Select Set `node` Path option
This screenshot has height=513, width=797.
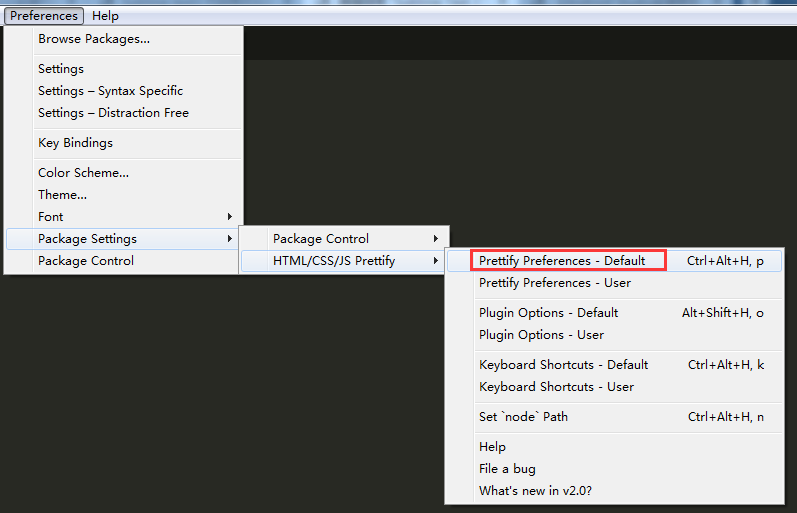tap(614, 417)
